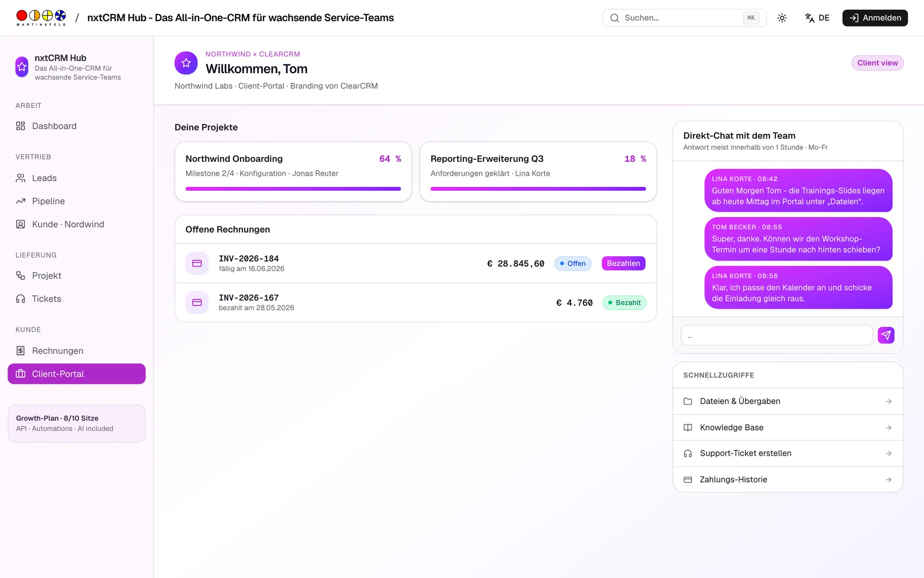Open Support-Ticket erstellen quick link

point(788,453)
